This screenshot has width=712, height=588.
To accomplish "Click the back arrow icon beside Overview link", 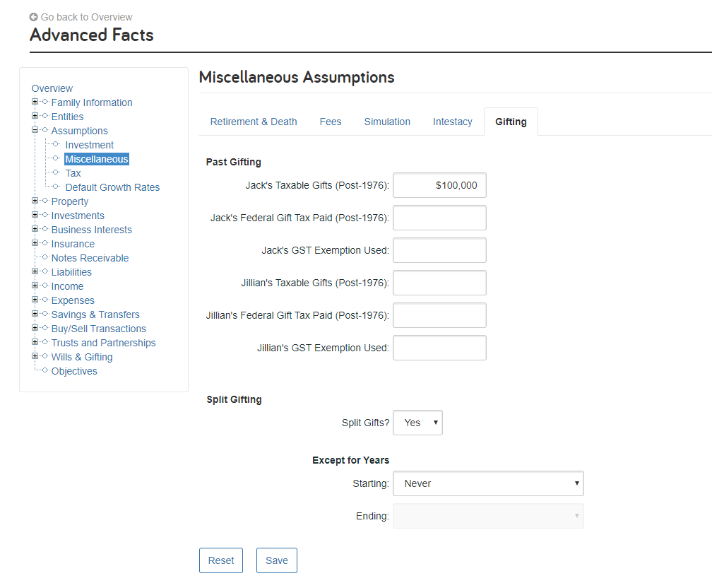I will [34, 17].
